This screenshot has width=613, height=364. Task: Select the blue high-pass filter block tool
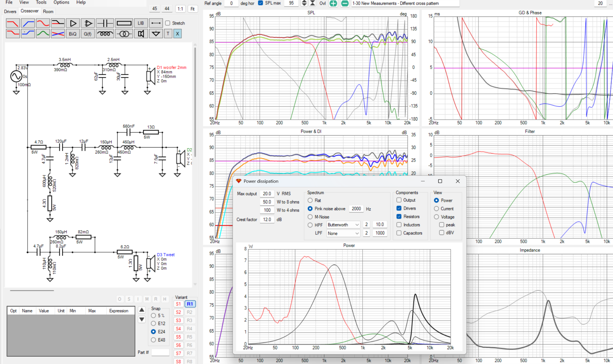(x=28, y=23)
